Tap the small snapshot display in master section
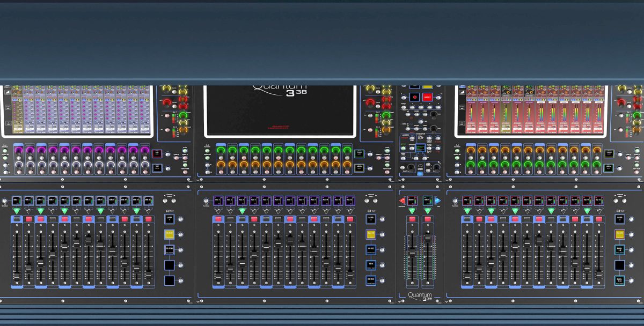Image resolution: width=644 pixels, height=326 pixels. pos(421,147)
